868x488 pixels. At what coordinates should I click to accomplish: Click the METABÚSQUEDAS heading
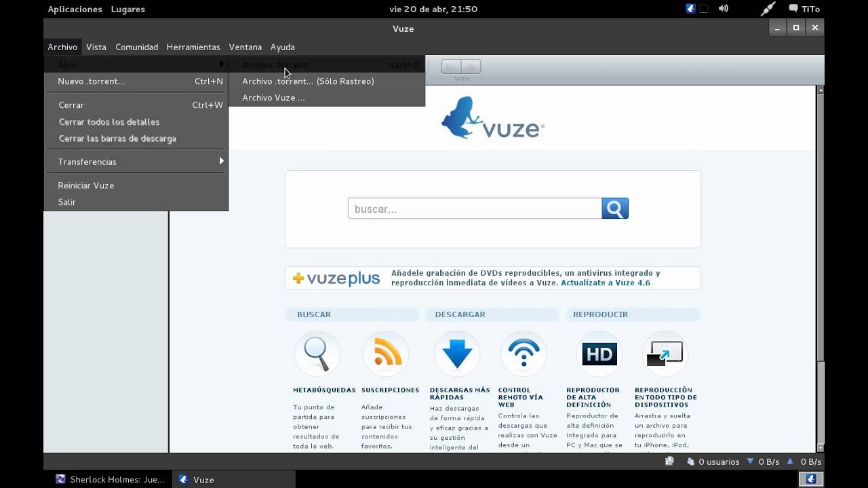click(324, 390)
